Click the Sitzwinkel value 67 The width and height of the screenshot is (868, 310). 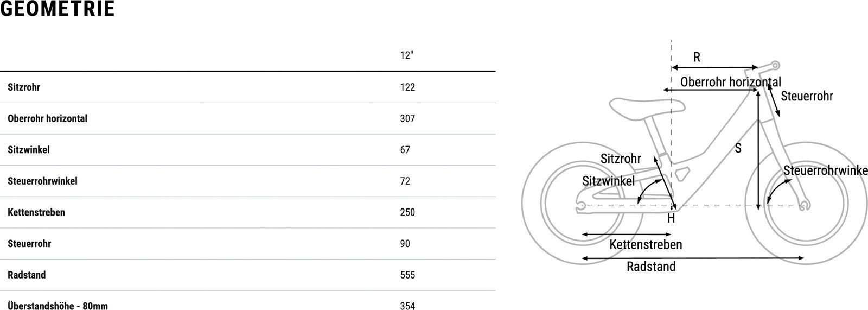click(405, 150)
